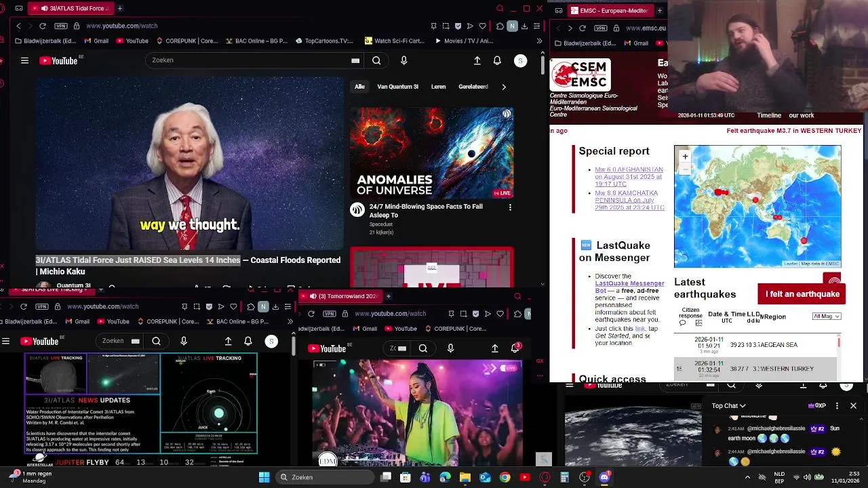Start voice search microphone in top YouTube
This screenshot has height=488, width=868.
(x=403, y=60)
